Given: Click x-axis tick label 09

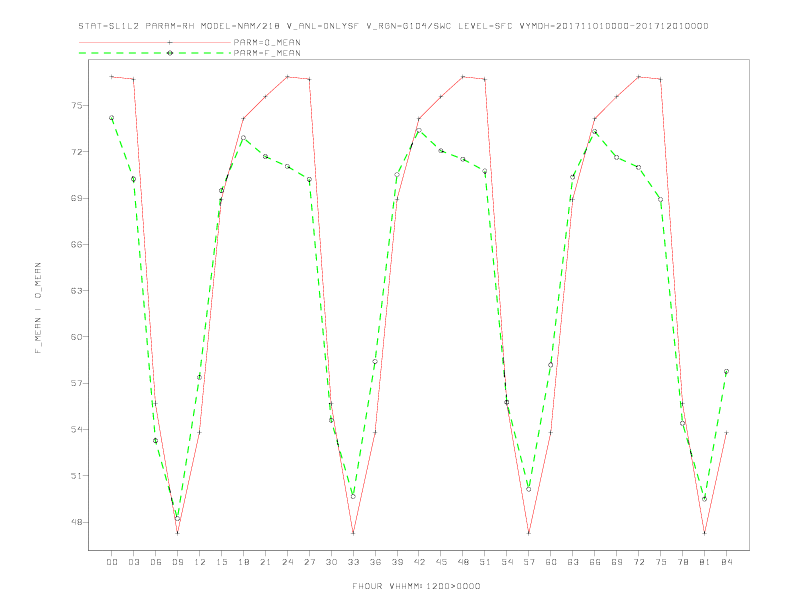Looking at the screenshot, I should coord(177,562).
